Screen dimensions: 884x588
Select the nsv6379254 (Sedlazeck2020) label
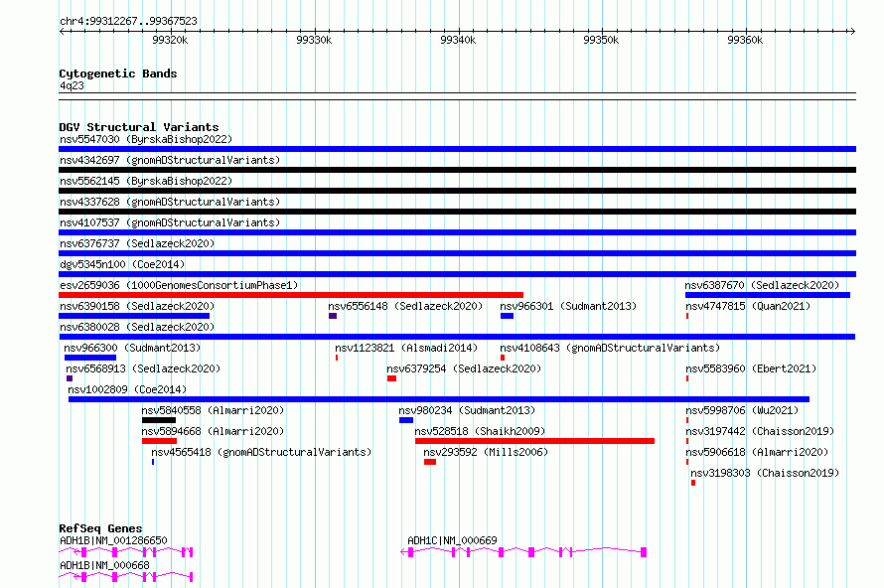[464, 368]
